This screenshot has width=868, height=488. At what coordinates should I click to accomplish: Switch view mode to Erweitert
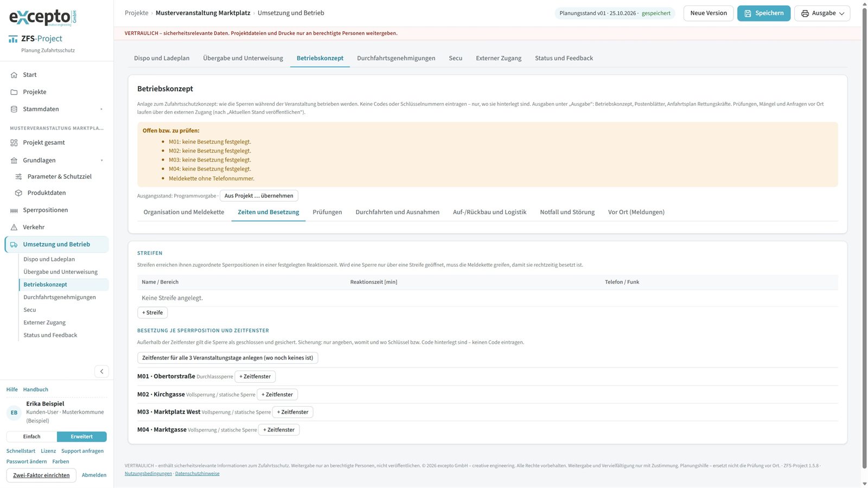pyautogui.click(x=81, y=436)
